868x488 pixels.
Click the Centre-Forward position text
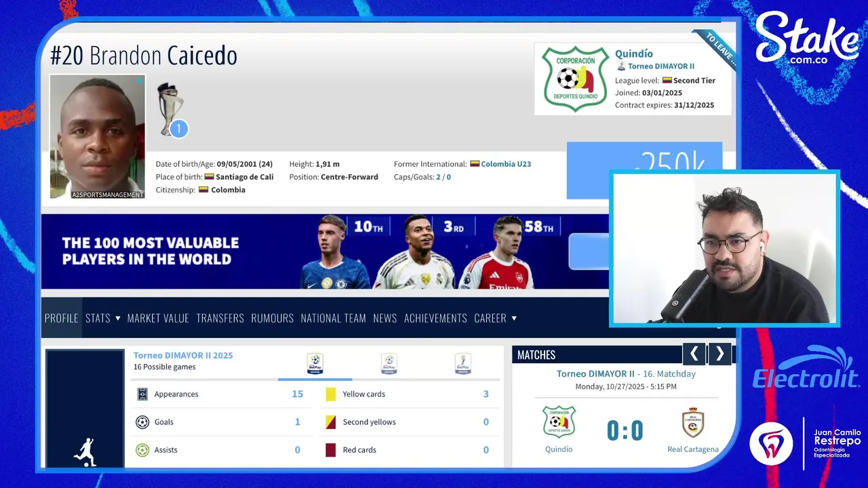(x=349, y=177)
